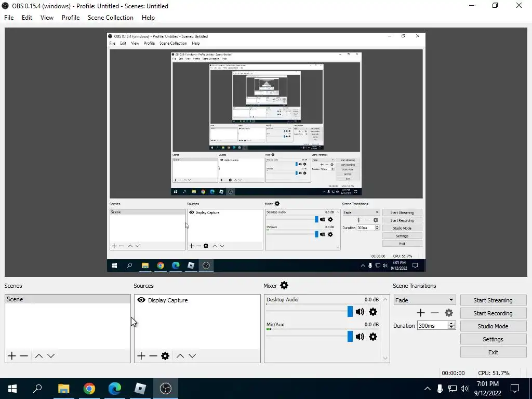Move scene down in Scenes list
The image size is (532, 399).
[51, 356]
